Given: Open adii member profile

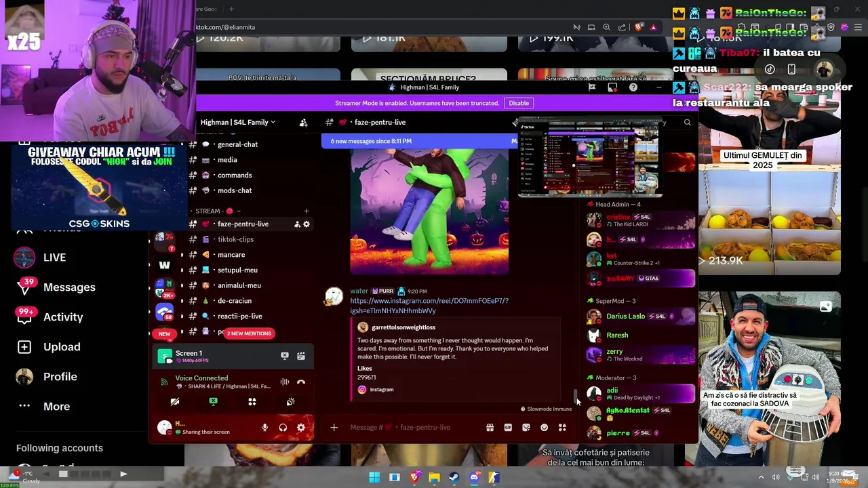Looking at the screenshot, I should 641,393.
